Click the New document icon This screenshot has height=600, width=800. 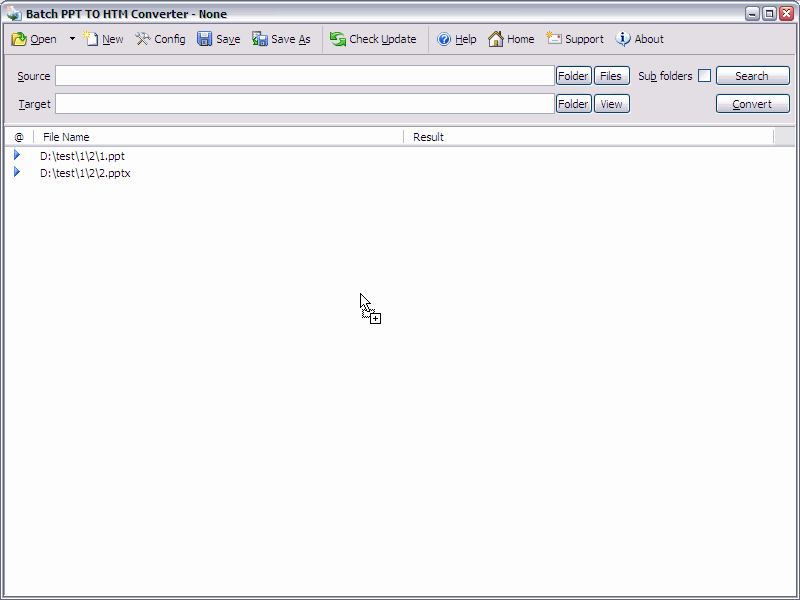(x=90, y=39)
